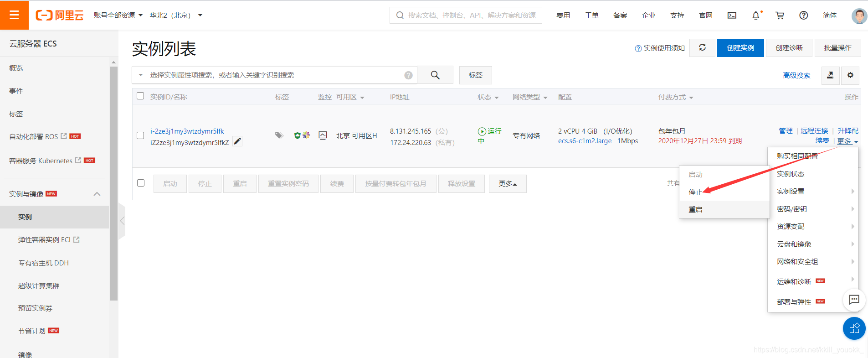868x358 pixels.
Task: Export instance list with download icon
Action: (830, 75)
